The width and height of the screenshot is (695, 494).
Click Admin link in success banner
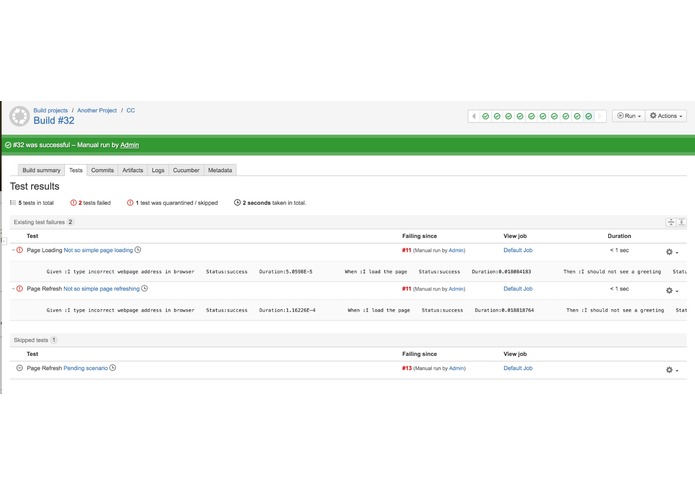[129, 145]
